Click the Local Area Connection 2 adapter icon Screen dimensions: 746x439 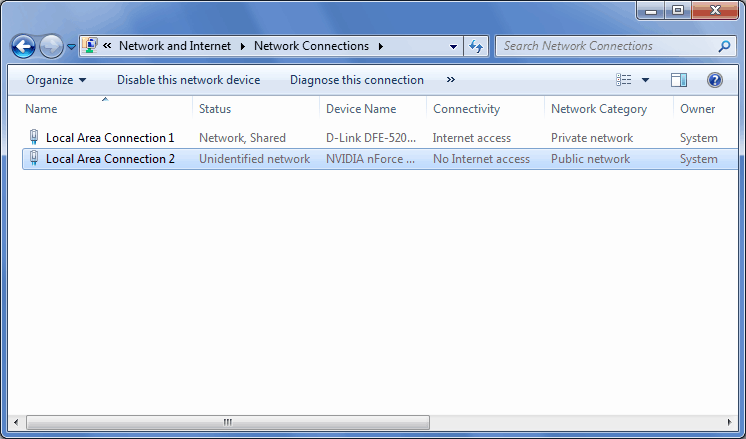pos(33,159)
